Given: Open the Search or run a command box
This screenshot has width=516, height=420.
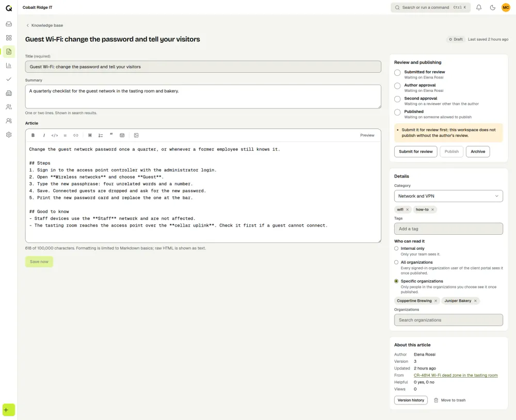Looking at the screenshot, I should pos(430,8).
